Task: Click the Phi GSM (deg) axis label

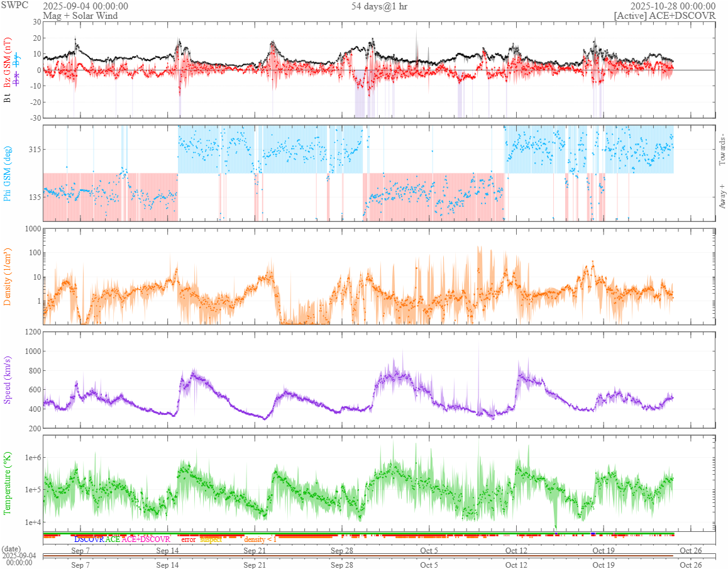Action: [7, 174]
